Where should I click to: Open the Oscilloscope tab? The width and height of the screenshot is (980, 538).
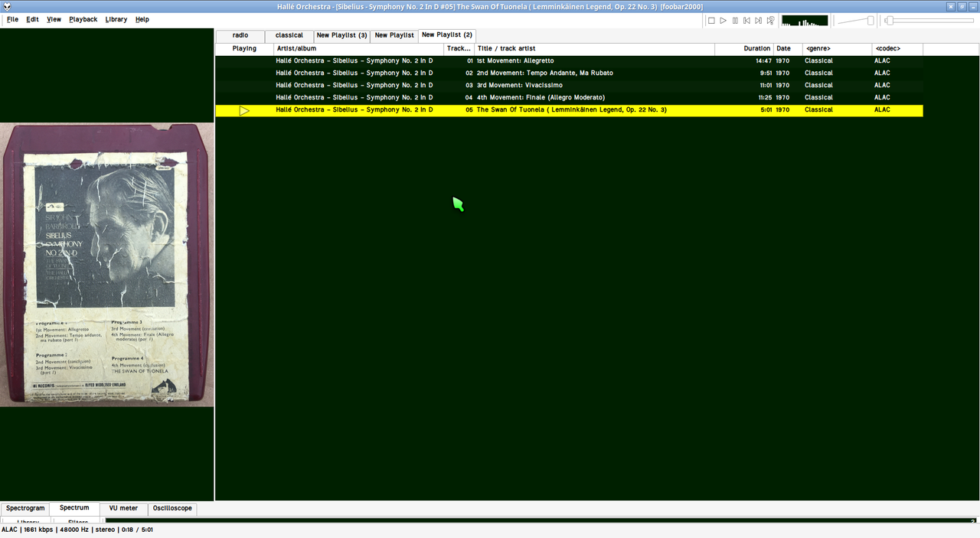[x=172, y=508]
